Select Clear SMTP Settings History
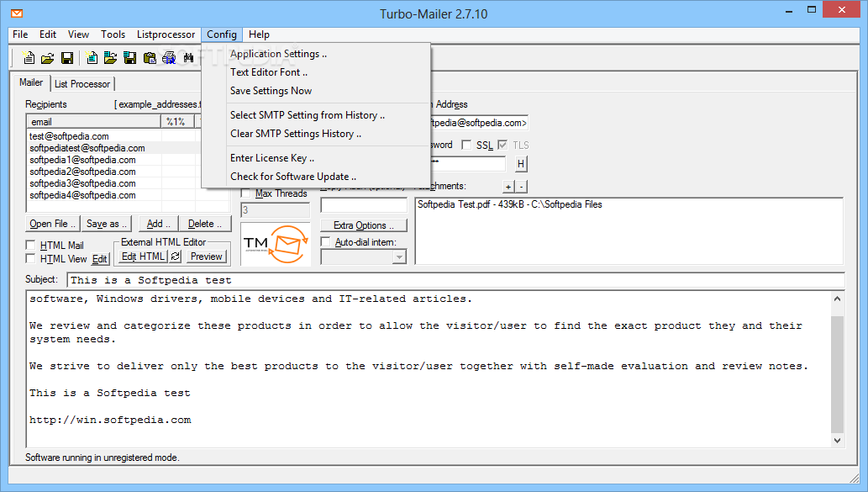The width and height of the screenshot is (868, 492). 316,134
